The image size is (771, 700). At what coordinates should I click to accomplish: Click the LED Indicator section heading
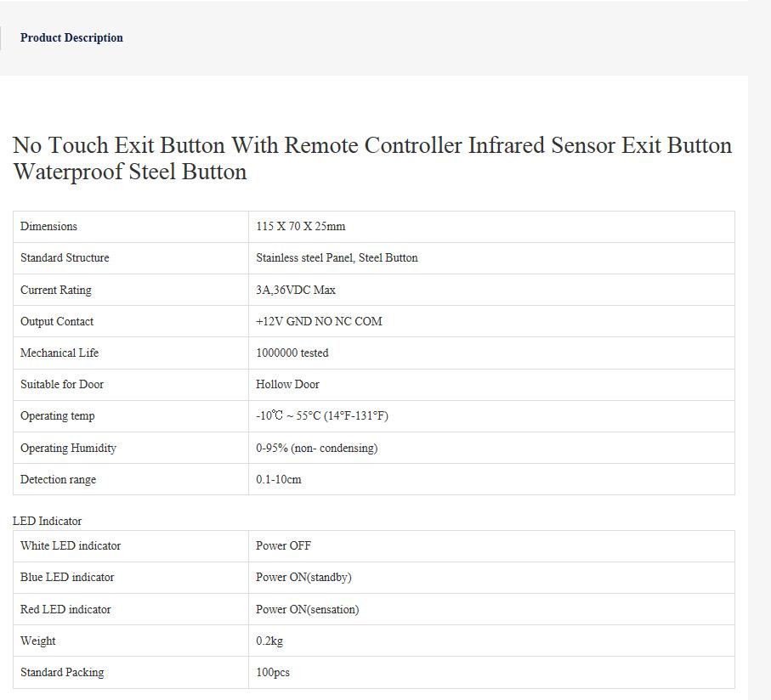(47, 521)
